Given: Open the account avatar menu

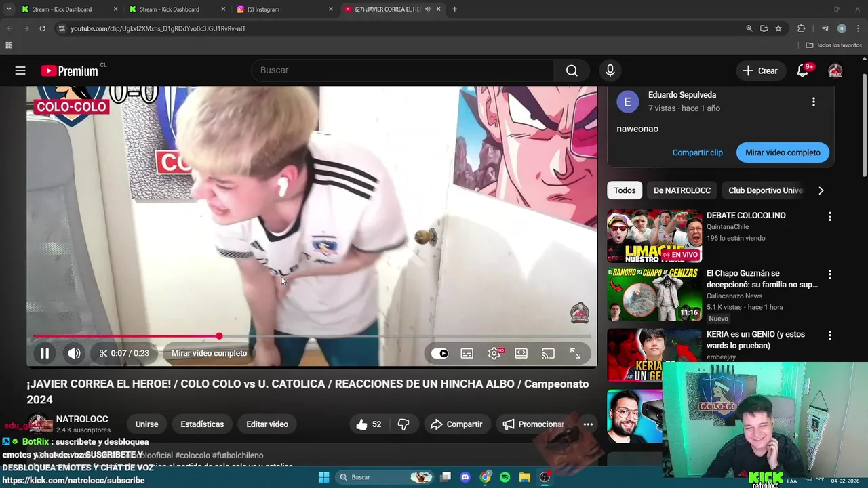Looking at the screenshot, I should [x=835, y=70].
